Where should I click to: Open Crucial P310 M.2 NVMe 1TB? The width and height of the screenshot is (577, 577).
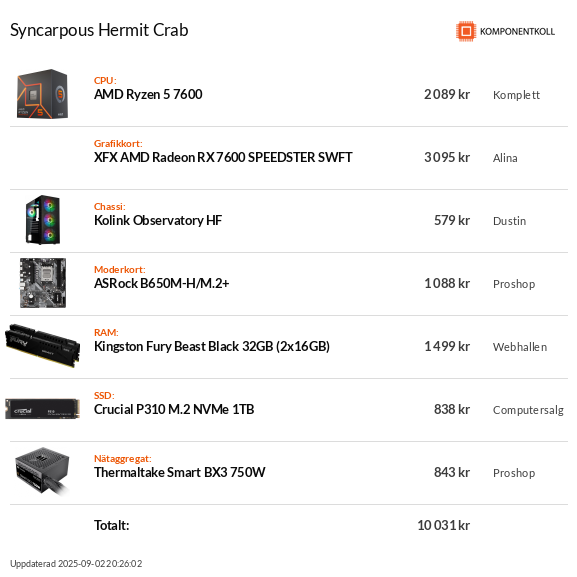(x=174, y=409)
